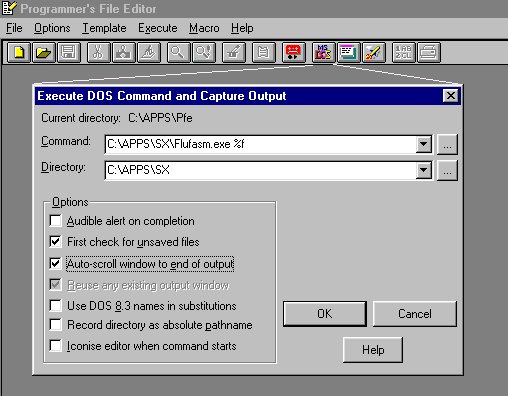Uncheck First check for unsaved files

click(55, 241)
